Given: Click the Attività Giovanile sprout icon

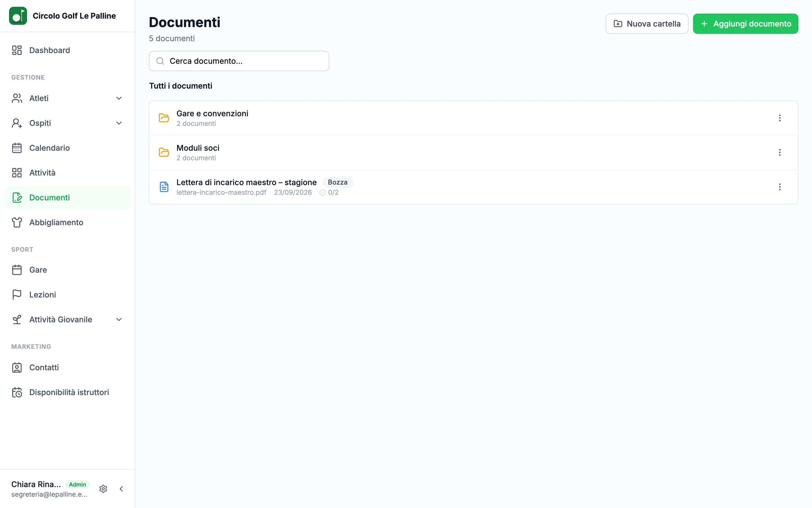Looking at the screenshot, I should pyautogui.click(x=17, y=319).
